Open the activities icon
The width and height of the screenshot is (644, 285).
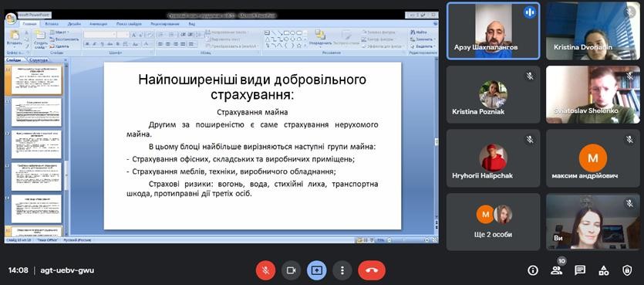(603, 270)
